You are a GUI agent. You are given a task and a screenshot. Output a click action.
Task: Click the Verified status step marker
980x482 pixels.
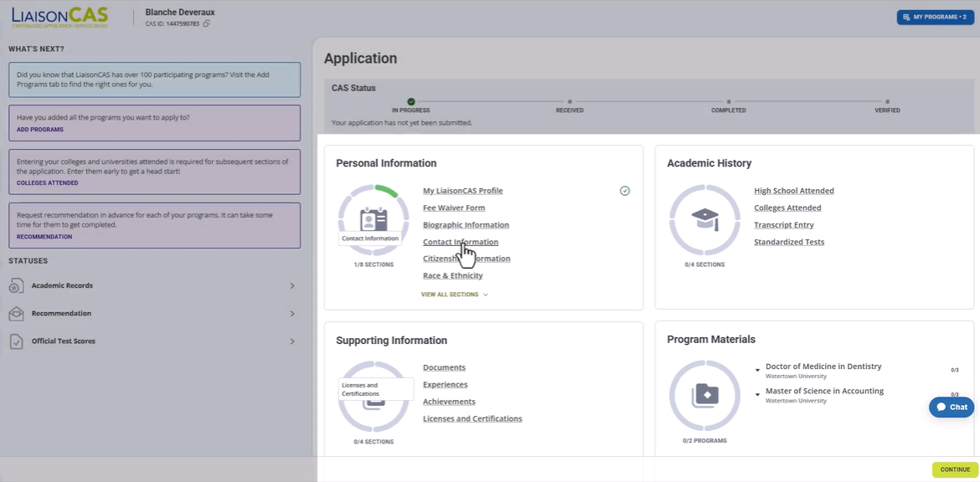pos(888,101)
